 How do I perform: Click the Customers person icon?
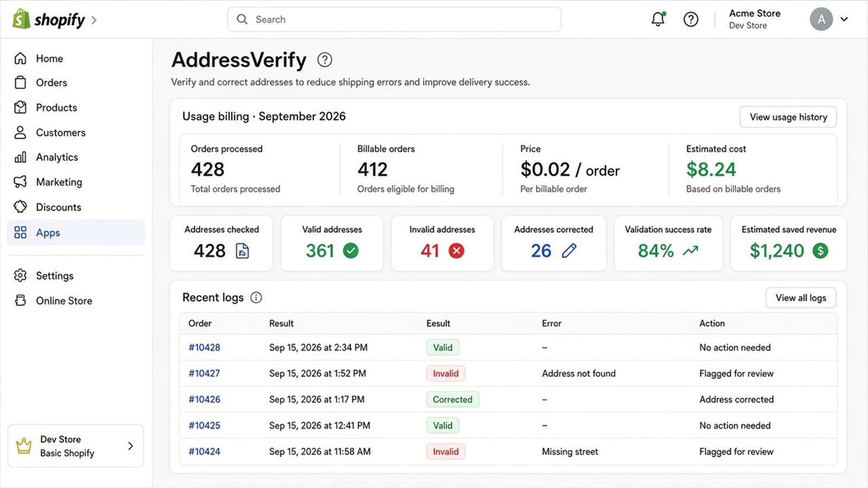pyautogui.click(x=21, y=132)
